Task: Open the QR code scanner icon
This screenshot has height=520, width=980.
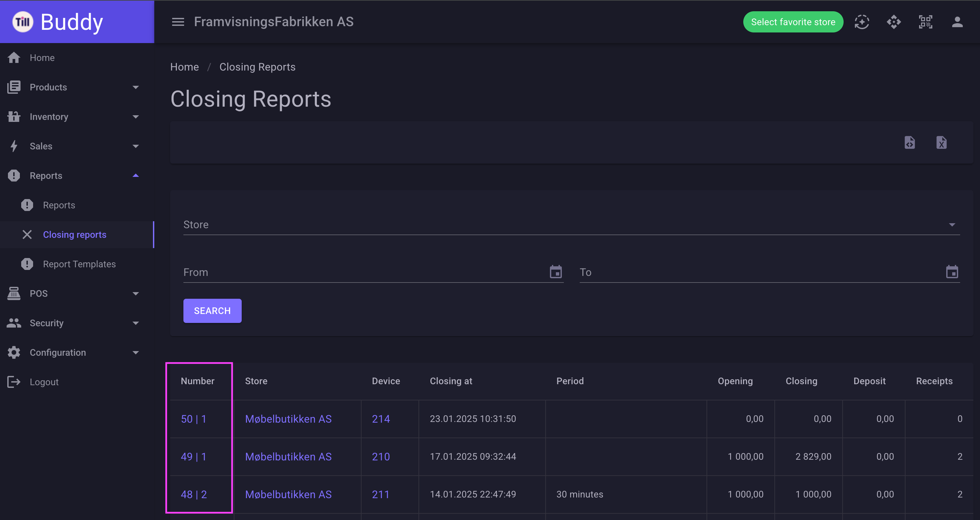Action: point(926,22)
